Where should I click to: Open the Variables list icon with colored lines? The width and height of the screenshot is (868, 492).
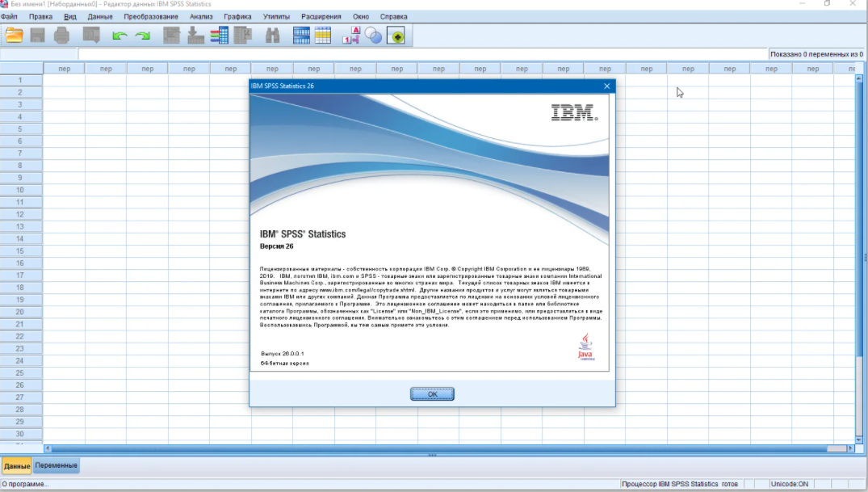(x=219, y=36)
